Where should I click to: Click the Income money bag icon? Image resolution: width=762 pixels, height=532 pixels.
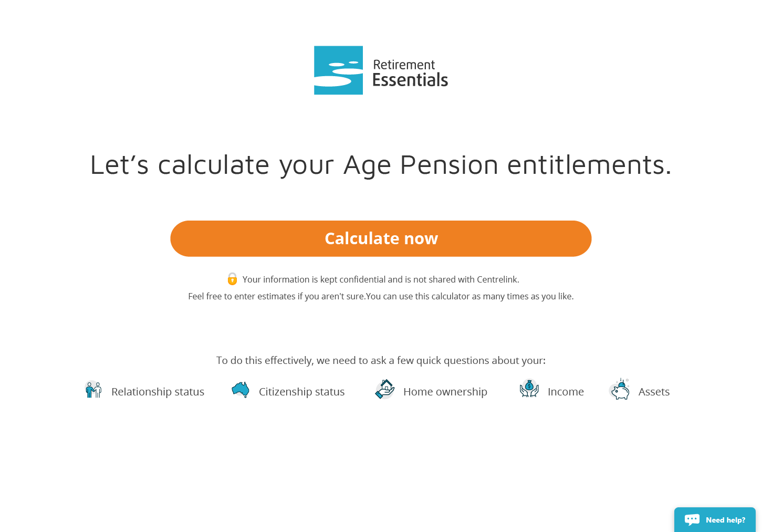click(529, 389)
